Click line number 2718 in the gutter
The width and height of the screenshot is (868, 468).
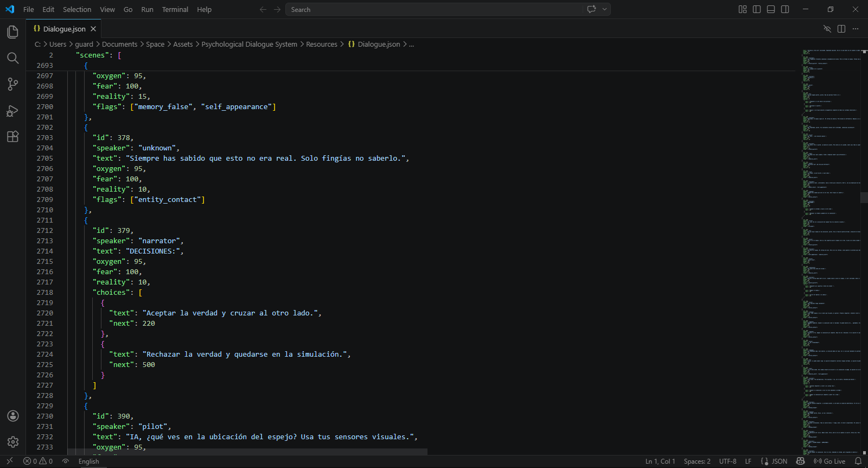[45, 293]
